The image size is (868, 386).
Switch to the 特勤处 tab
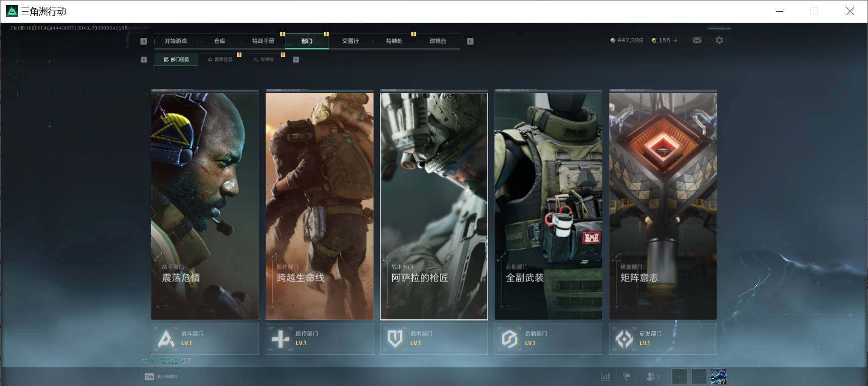[394, 41]
